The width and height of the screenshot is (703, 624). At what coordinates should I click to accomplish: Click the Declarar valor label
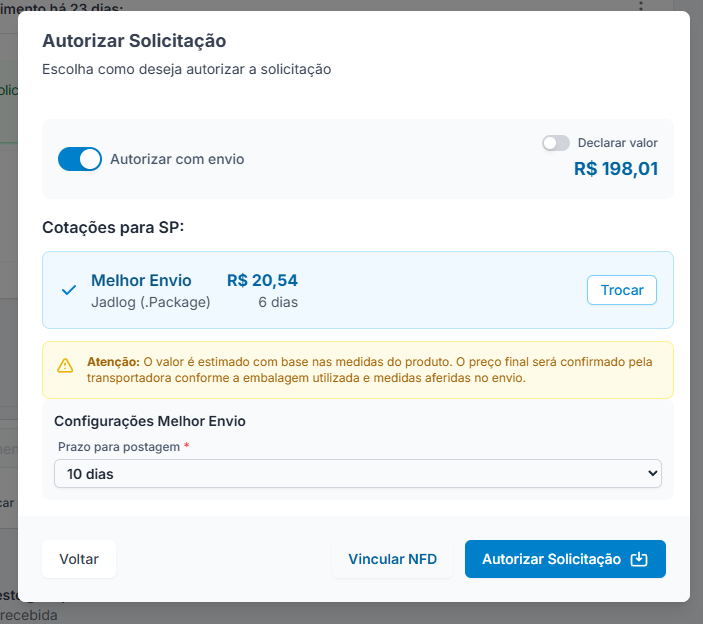click(617, 143)
